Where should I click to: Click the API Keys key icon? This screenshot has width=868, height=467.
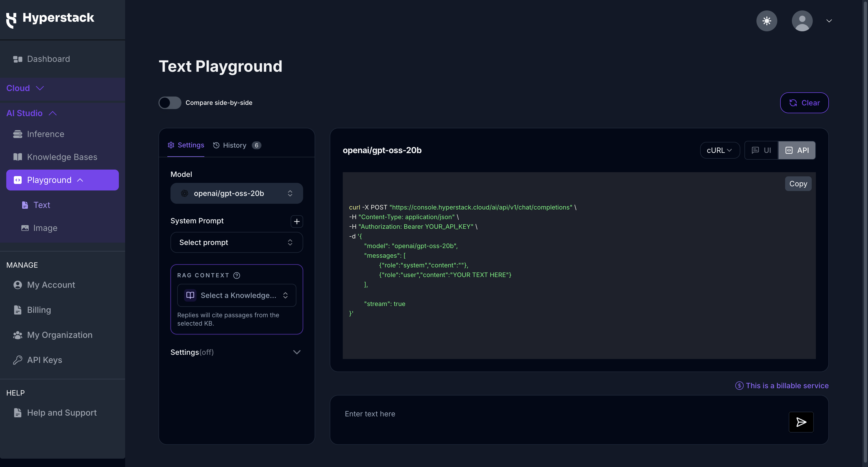click(17, 360)
